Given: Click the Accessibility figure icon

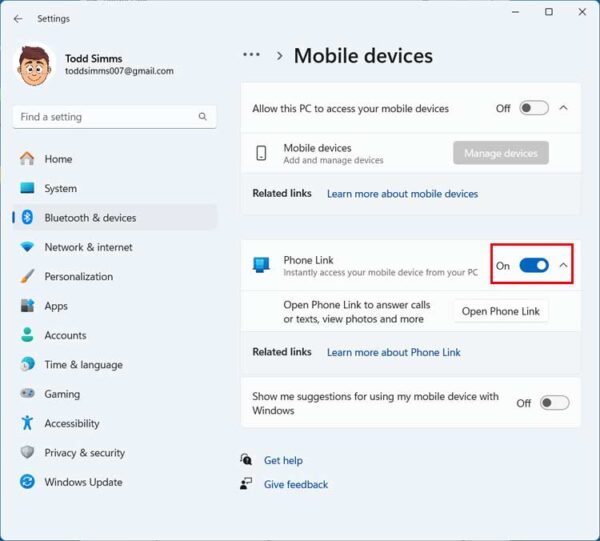Looking at the screenshot, I should tap(27, 423).
